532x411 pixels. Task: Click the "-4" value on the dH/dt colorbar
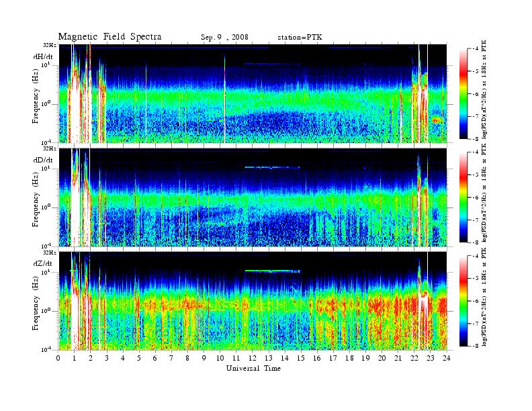coord(476,49)
